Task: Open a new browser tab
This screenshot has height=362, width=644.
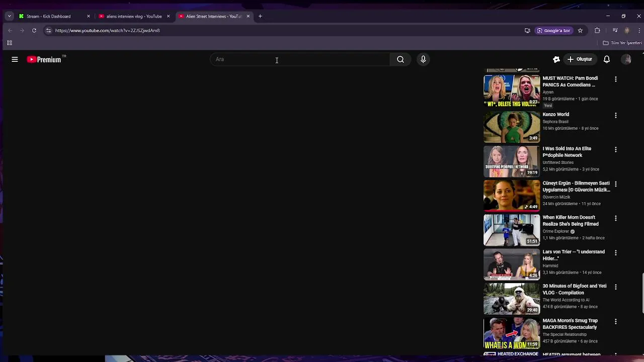Action: point(260,16)
